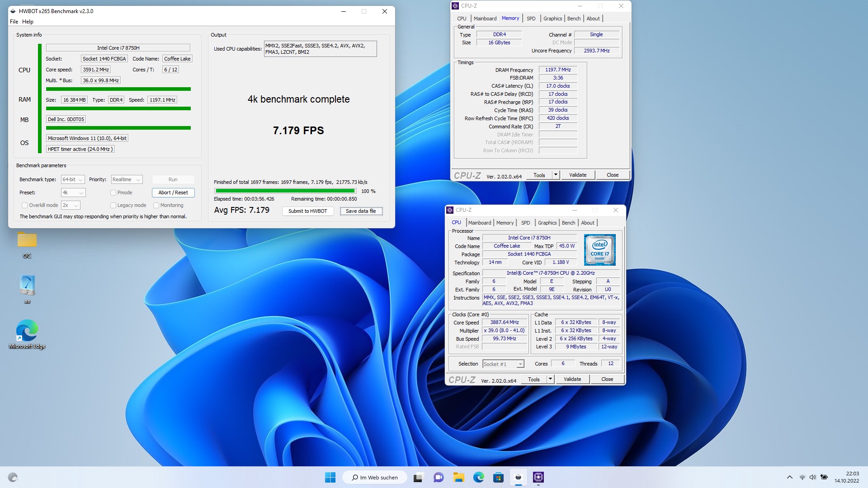Launch Microsoft Edge desktop shortcut
This screenshot has width=868, height=488.
pos(27,334)
